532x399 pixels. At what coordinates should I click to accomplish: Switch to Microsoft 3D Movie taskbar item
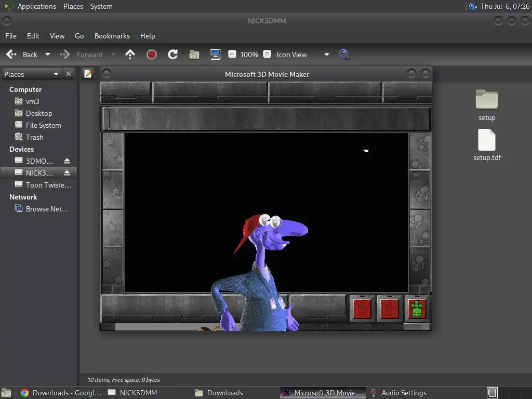click(x=323, y=393)
